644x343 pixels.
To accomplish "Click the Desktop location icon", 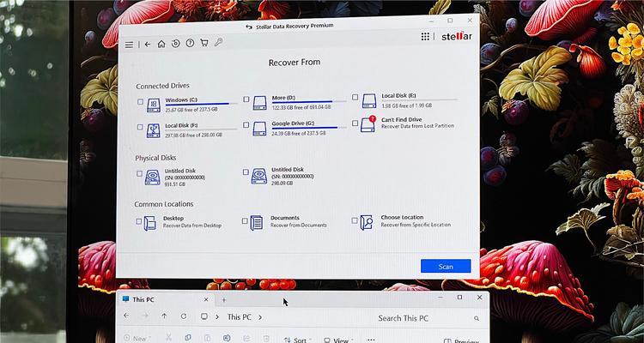I will (x=150, y=223).
